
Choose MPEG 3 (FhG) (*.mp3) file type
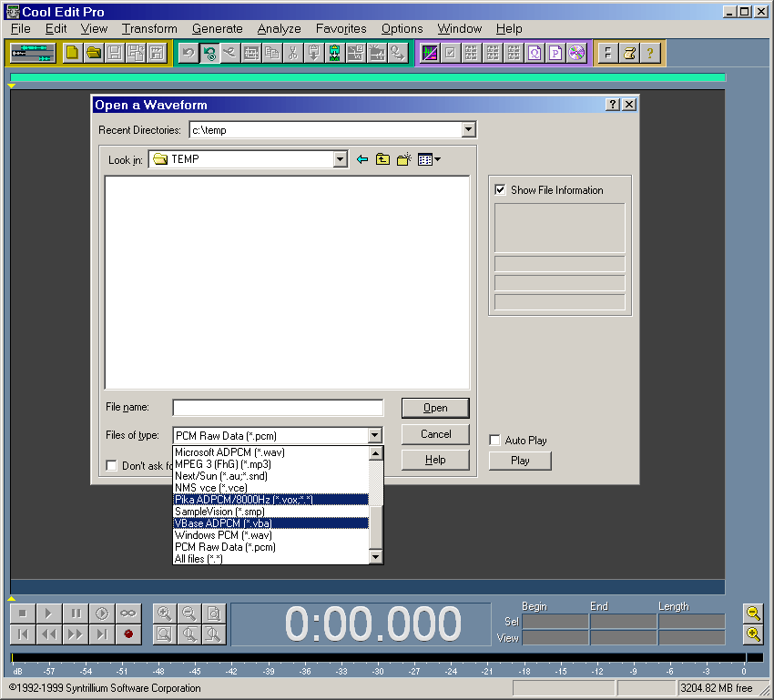click(270, 464)
